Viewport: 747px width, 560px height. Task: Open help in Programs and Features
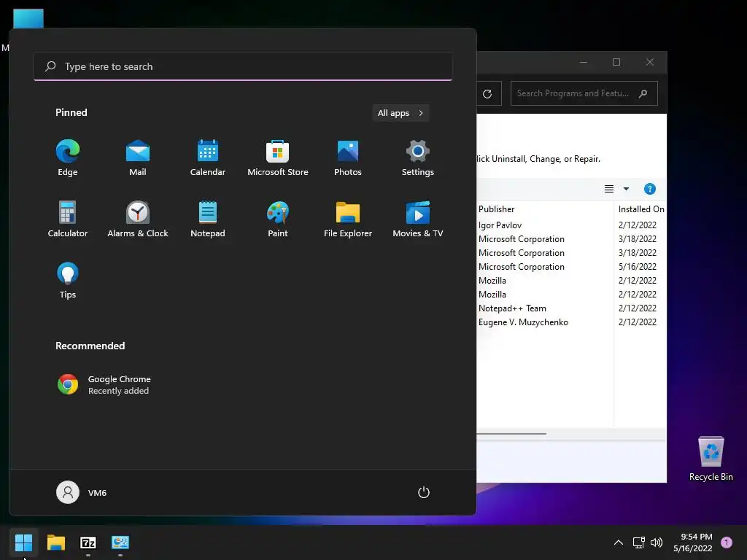(x=649, y=189)
